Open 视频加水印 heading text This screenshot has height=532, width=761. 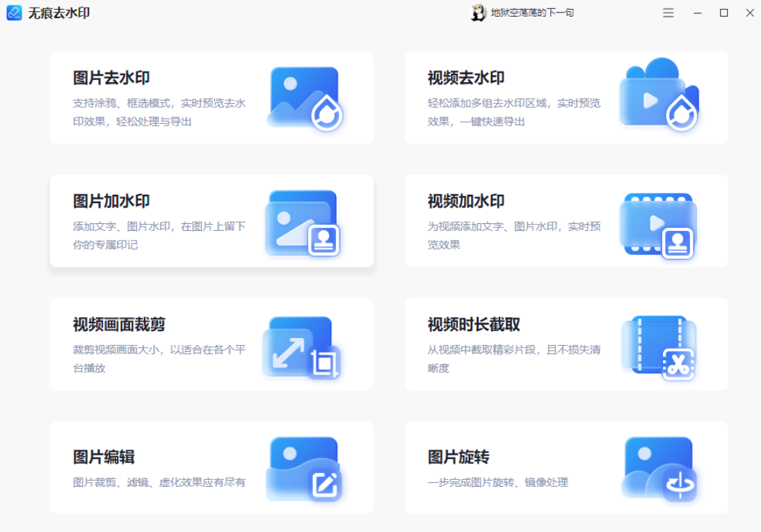click(x=466, y=202)
